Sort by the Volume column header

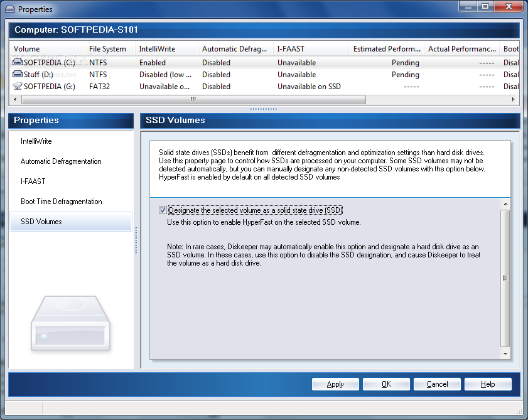coord(47,49)
